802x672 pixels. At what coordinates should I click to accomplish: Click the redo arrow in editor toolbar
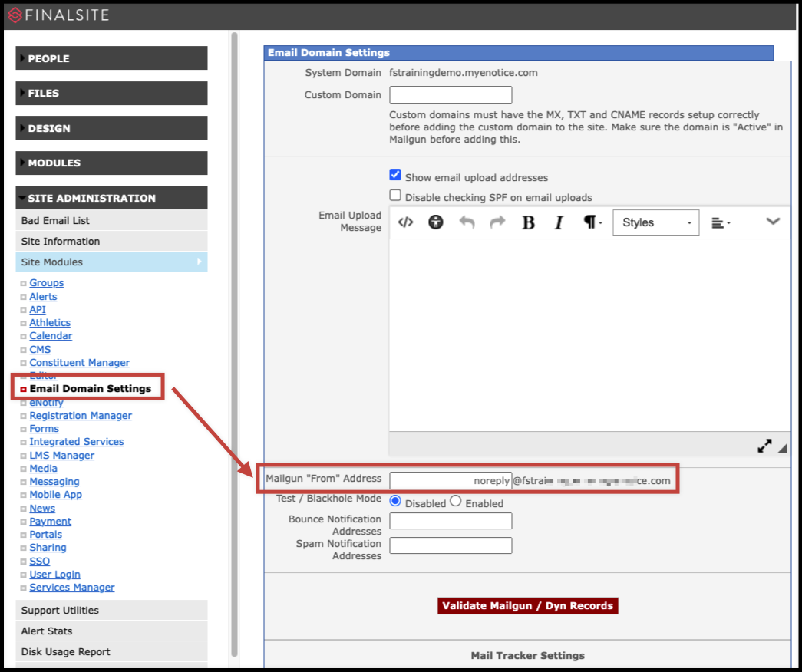point(497,222)
